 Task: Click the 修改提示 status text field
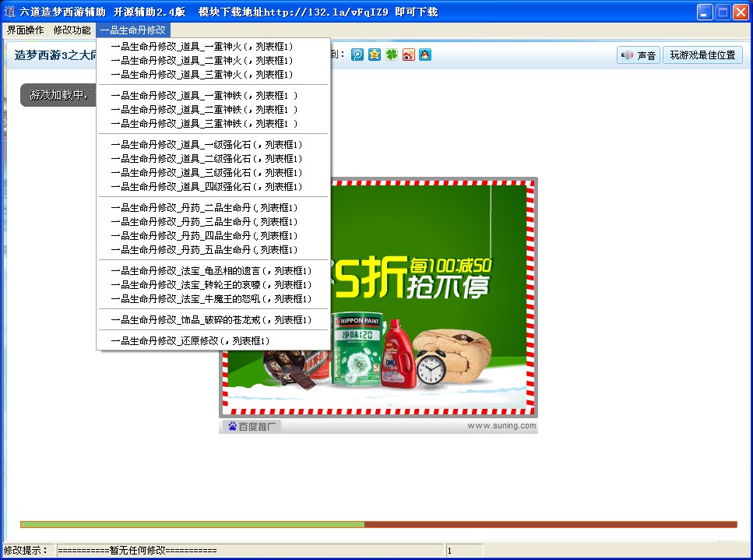(x=250, y=551)
